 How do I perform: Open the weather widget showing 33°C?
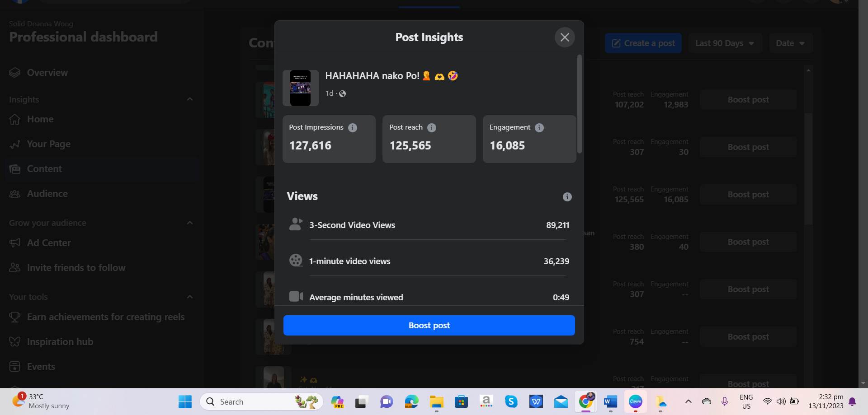coord(41,401)
